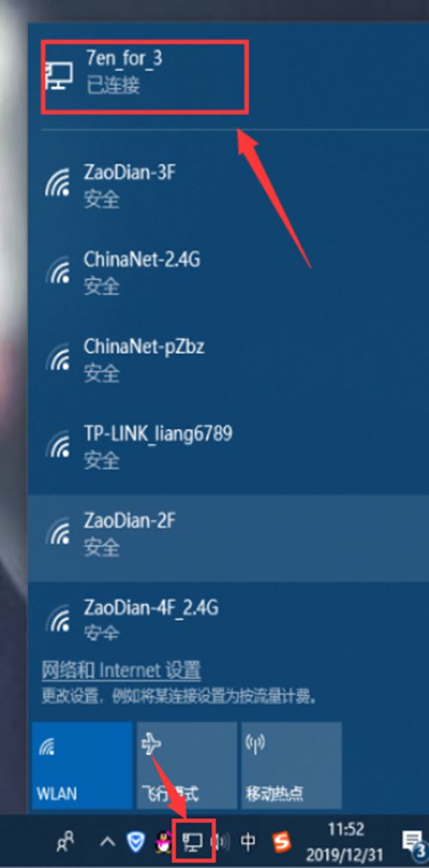Click the Sogou input method icon
This screenshot has height=868, width=429.
click(x=281, y=842)
